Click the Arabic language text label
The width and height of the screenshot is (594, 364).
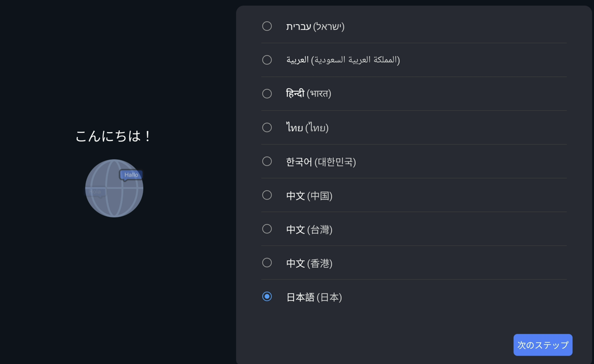click(343, 60)
